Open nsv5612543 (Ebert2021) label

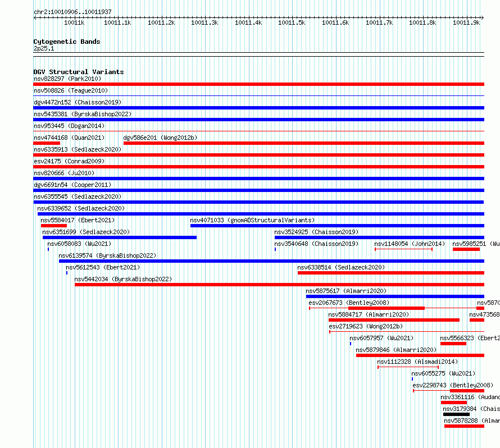pos(103,267)
